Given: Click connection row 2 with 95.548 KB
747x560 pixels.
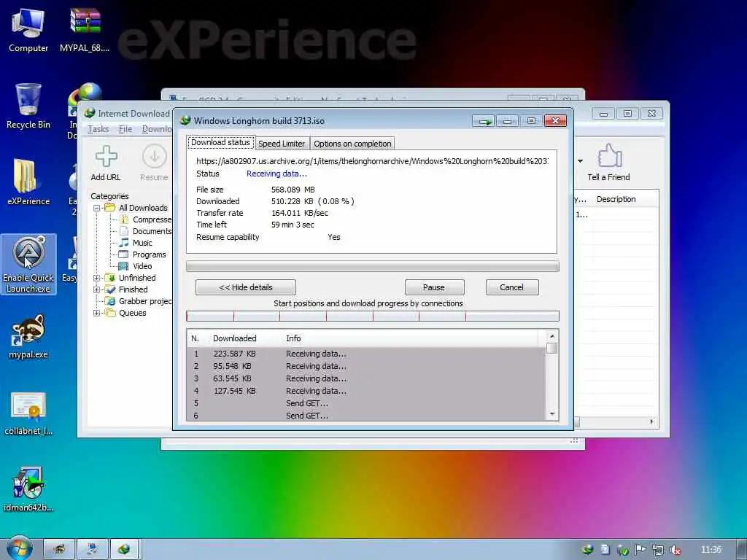Looking at the screenshot, I should (366, 366).
